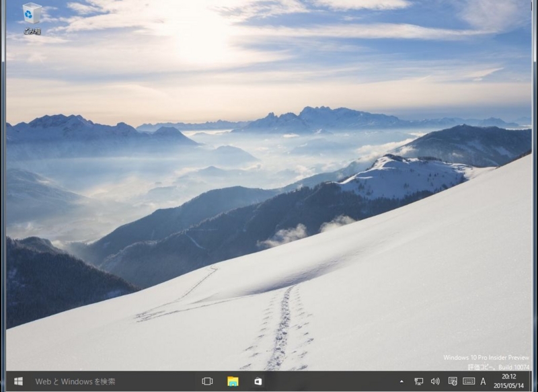Launch File Explorer from the taskbar

[x=233, y=381]
